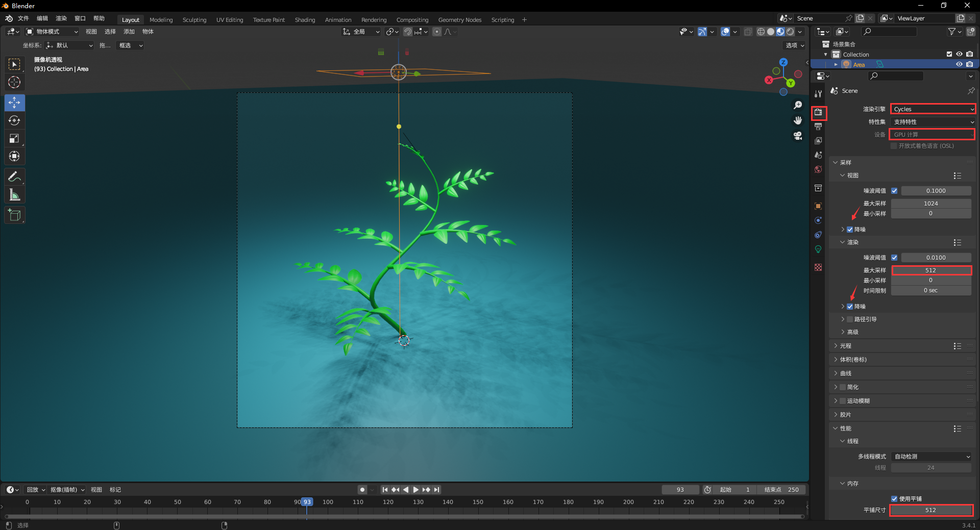This screenshot has width=980, height=530.
Task: Open the 物体模式 mode dropdown
Action: [x=52, y=32]
